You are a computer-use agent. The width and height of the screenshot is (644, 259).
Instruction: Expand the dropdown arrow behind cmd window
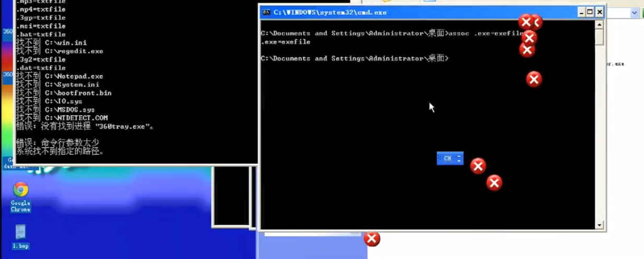point(635,13)
